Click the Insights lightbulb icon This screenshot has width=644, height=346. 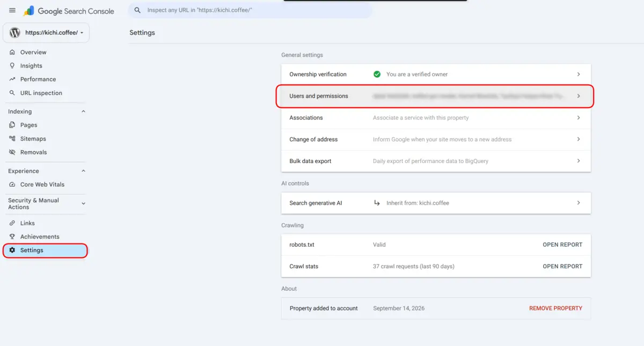point(12,65)
